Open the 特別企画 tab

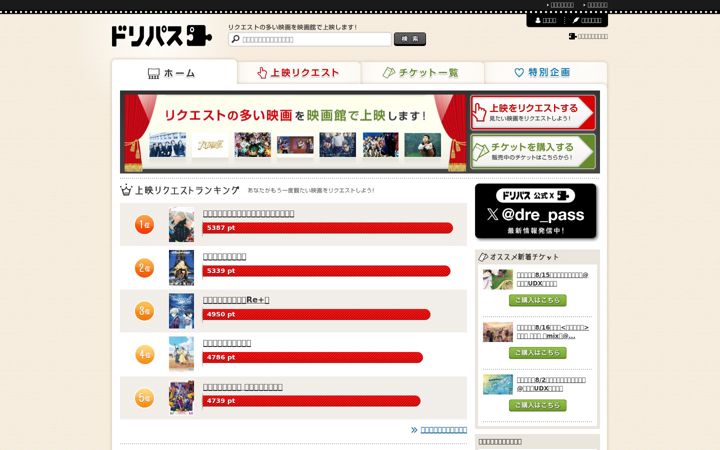tap(546, 73)
